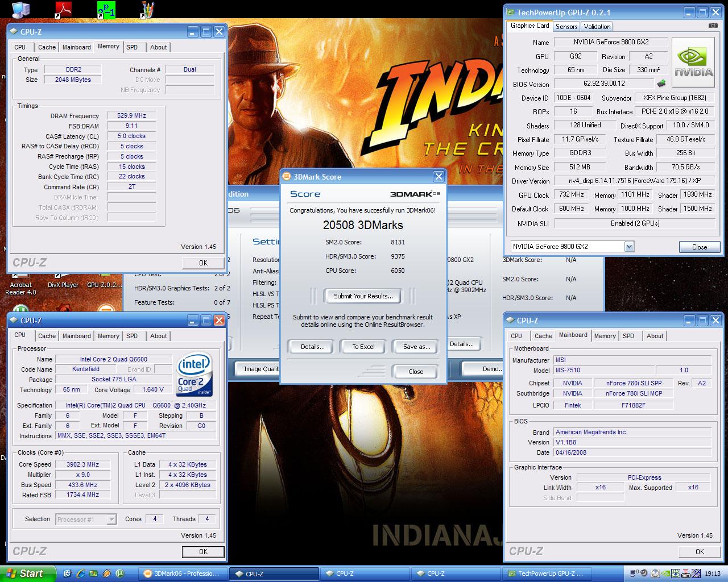Viewport: 728px width, 582px height.
Task: Launch the red Adobe Acrobat desktop shortcut
Action: (x=63, y=9)
